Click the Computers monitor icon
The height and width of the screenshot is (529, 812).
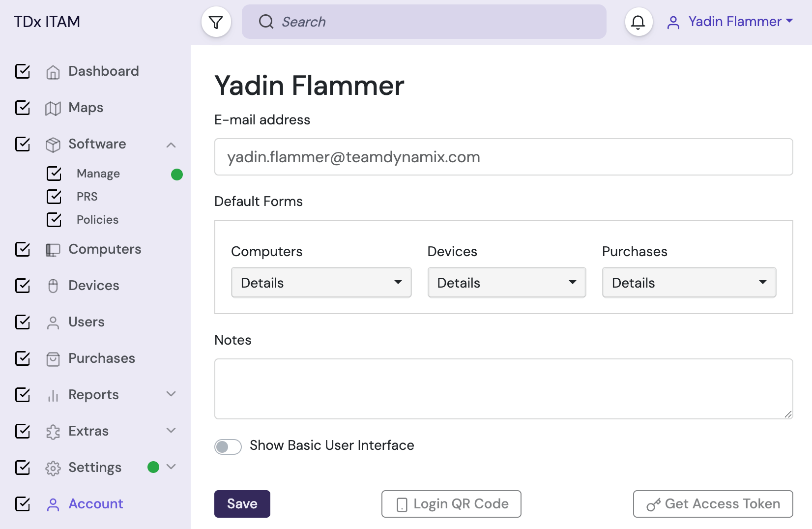53,249
